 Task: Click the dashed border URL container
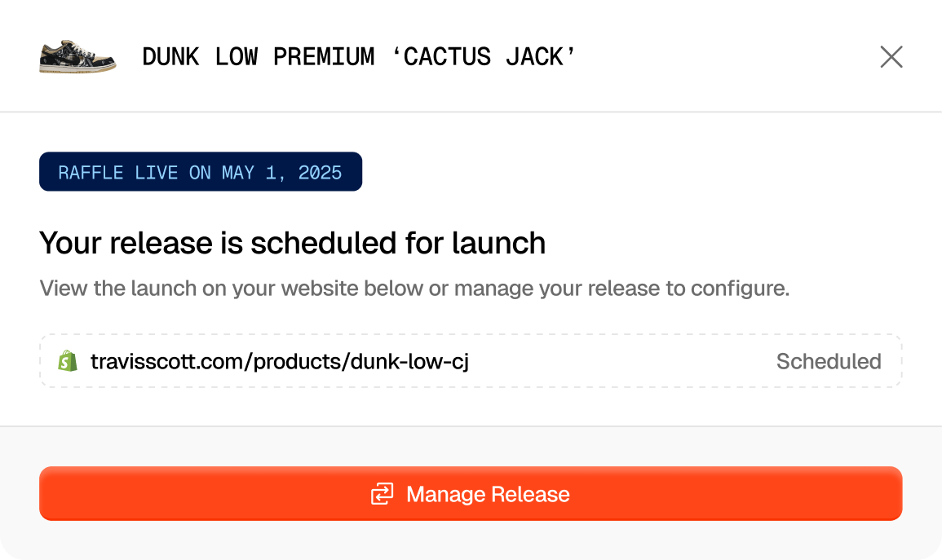tap(470, 361)
